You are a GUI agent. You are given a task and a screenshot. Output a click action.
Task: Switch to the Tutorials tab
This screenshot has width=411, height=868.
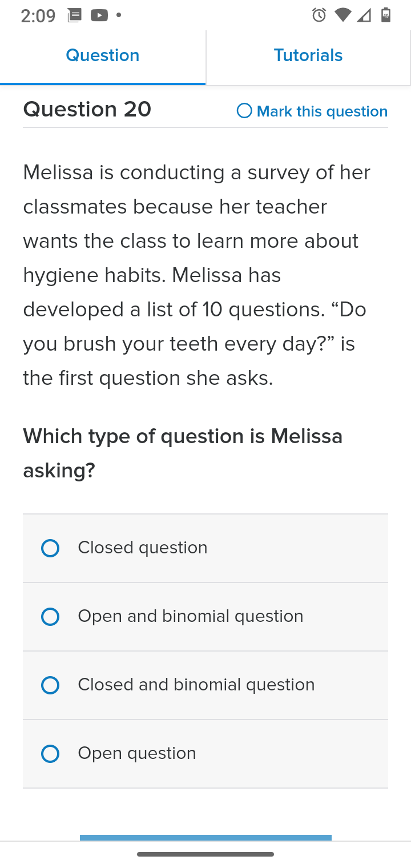click(308, 55)
